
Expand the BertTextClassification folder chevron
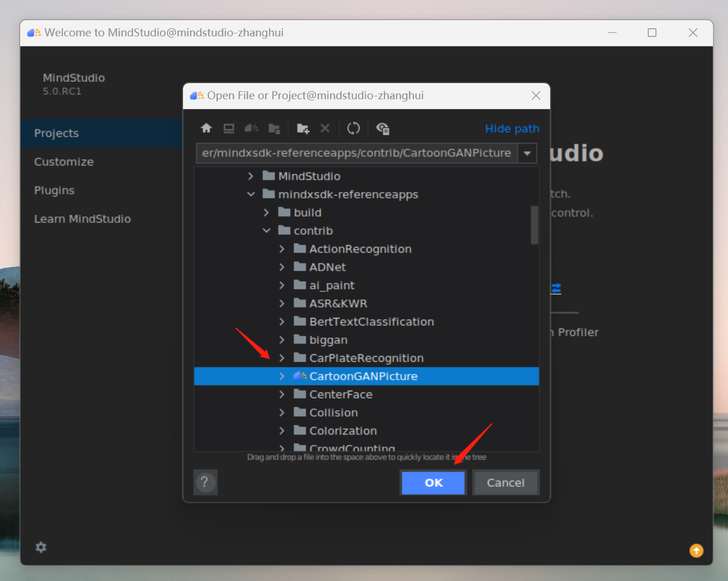tap(282, 321)
